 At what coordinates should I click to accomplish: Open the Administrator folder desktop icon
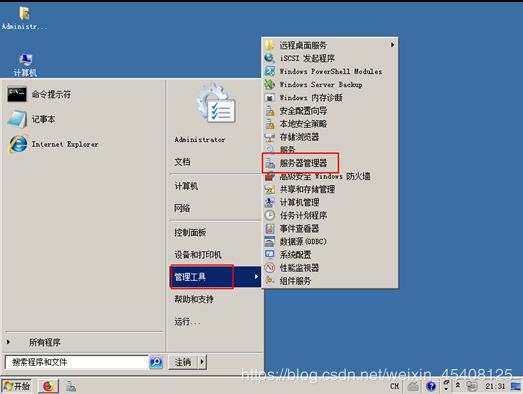coord(24,18)
